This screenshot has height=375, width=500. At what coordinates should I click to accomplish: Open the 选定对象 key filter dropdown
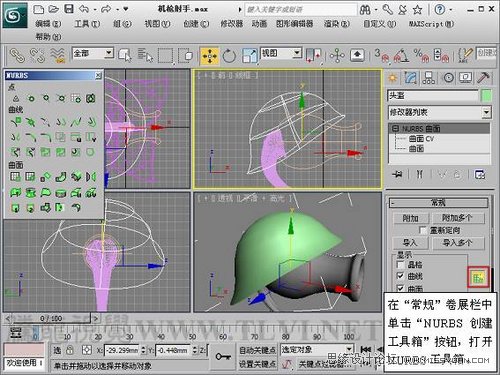click(316, 350)
